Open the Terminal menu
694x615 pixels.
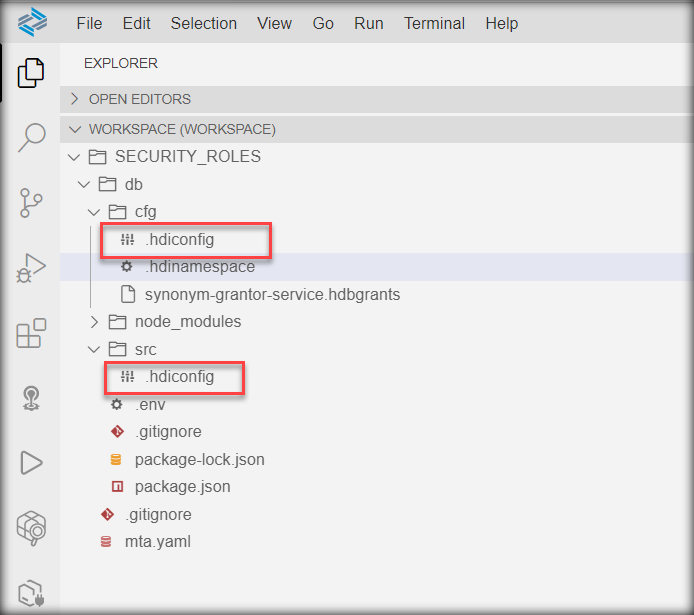point(434,23)
